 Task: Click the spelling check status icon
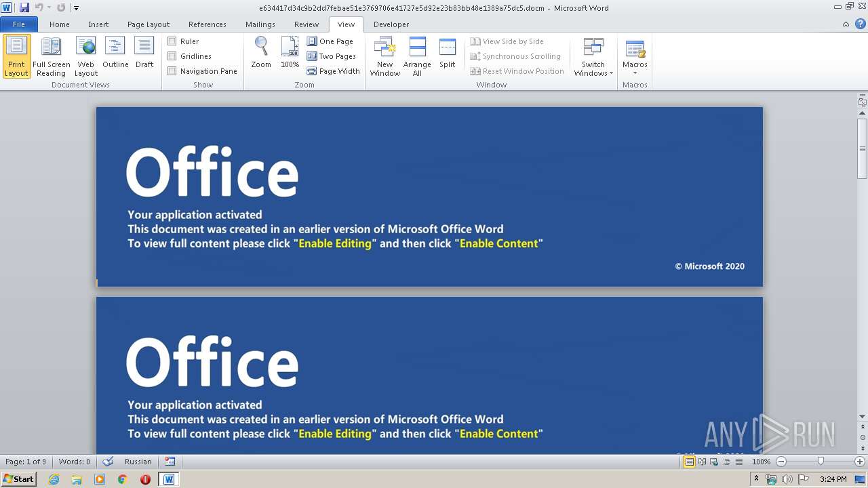(x=108, y=462)
